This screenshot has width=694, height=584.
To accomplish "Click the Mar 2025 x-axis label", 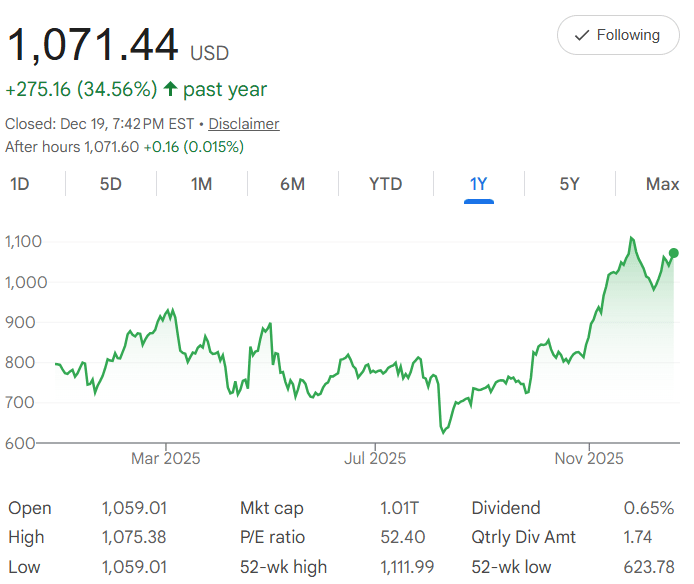I will click(166, 458).
